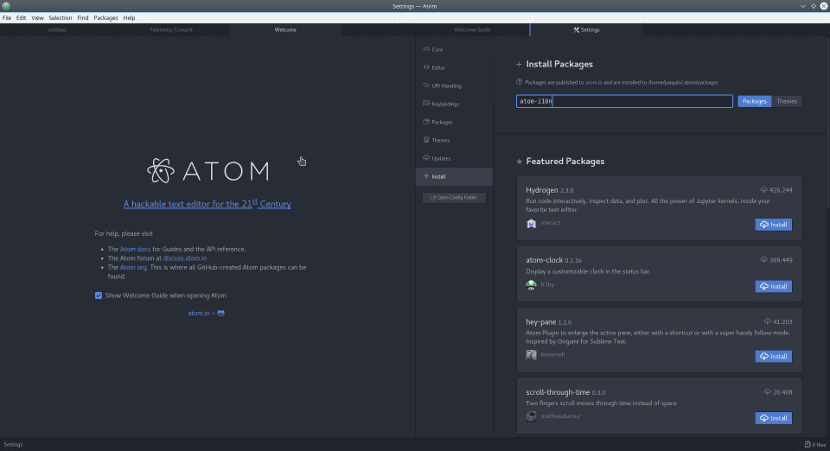The image size is (830, 451).
Task: Select the Packages search filter button
Action: [754, 101]
